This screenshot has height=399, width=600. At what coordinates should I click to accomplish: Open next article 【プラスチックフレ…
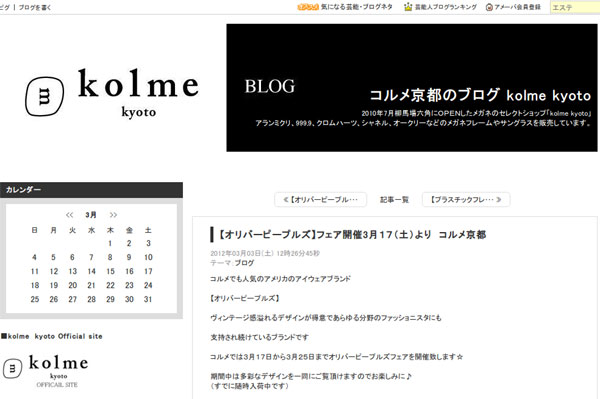pos(466,200)
